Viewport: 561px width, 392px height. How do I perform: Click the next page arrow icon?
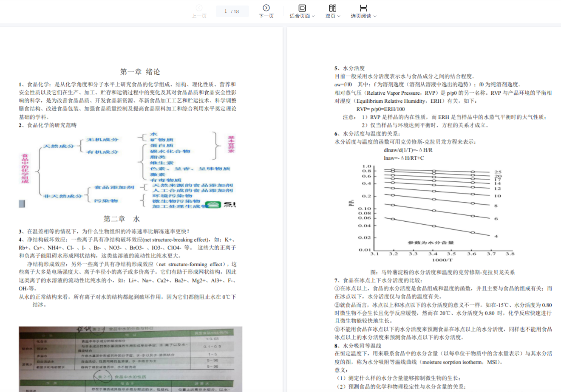266,8
